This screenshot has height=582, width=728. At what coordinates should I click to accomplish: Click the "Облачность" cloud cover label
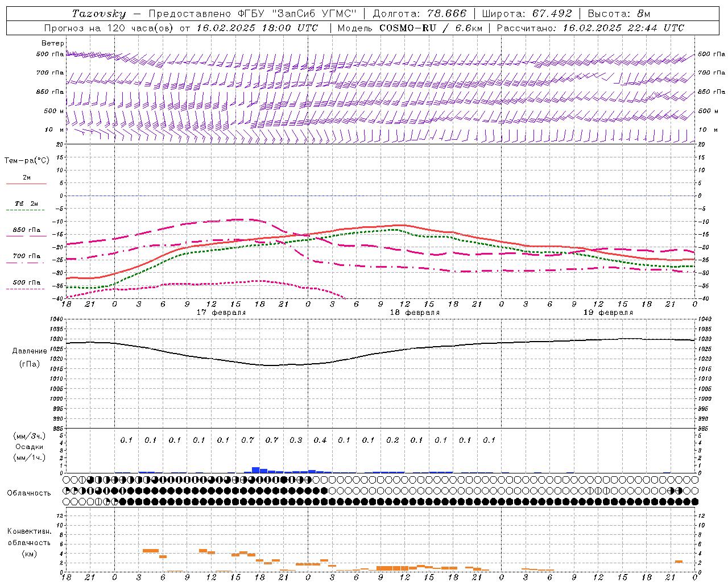click(29, 493)
